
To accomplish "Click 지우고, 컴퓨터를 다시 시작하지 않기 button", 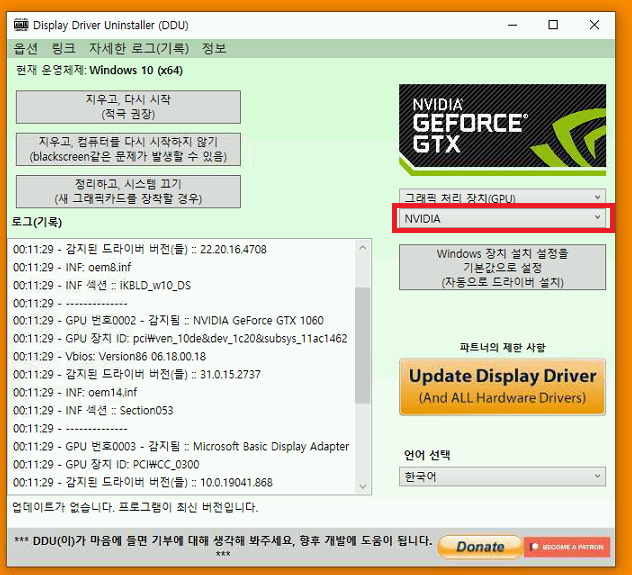I will [128, 149].
